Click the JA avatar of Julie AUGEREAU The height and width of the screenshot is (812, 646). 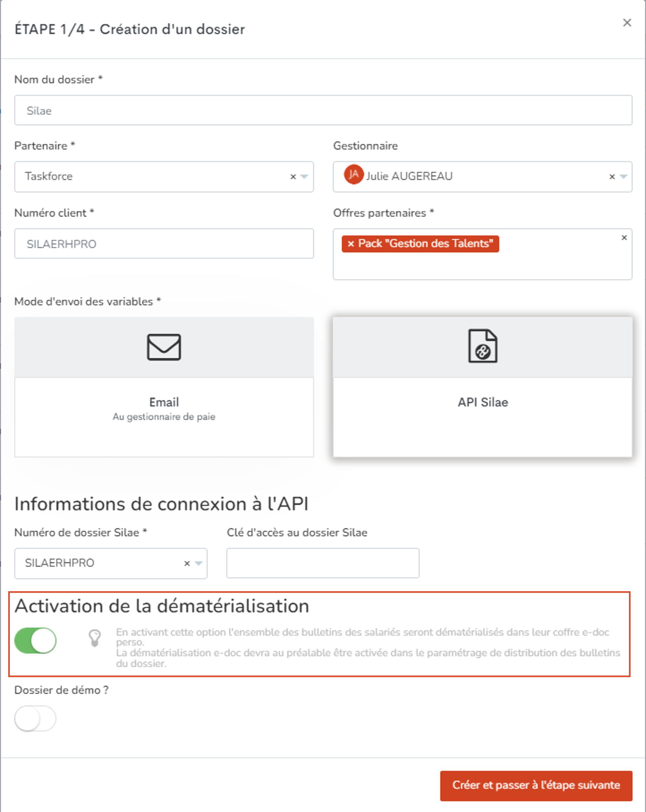(353, 175)
